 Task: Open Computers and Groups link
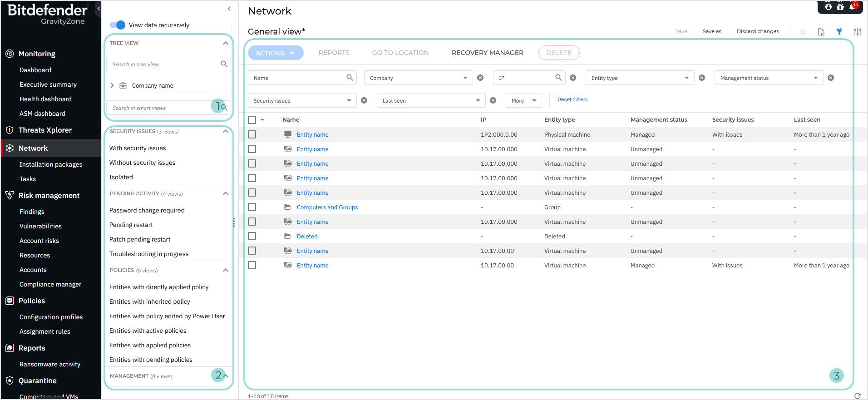(x=327, y=207)
